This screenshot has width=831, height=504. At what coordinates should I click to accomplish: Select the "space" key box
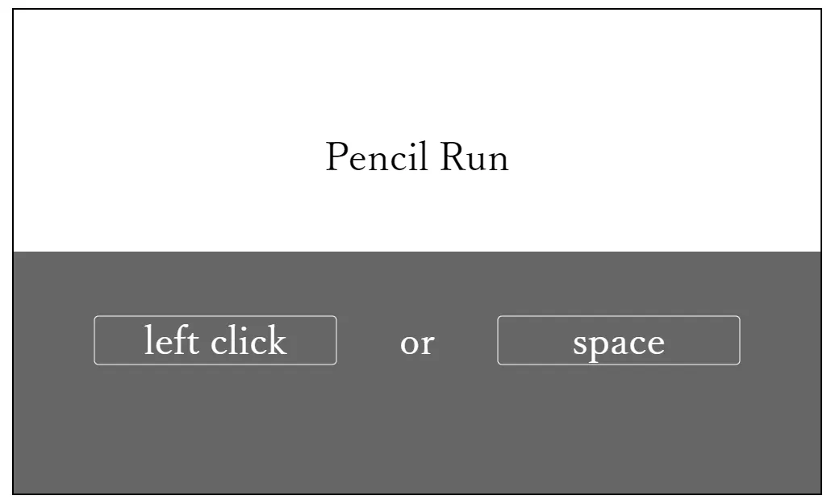(619, 340)
